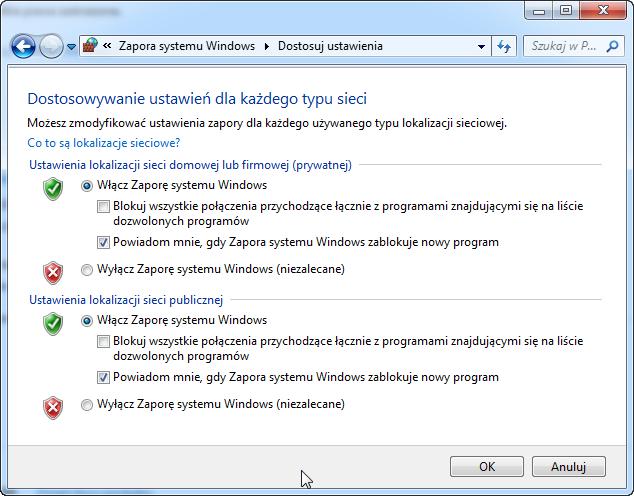The image size is (634, 496).
Task: Click the green shield icon under public network
Action: point(53,324)
